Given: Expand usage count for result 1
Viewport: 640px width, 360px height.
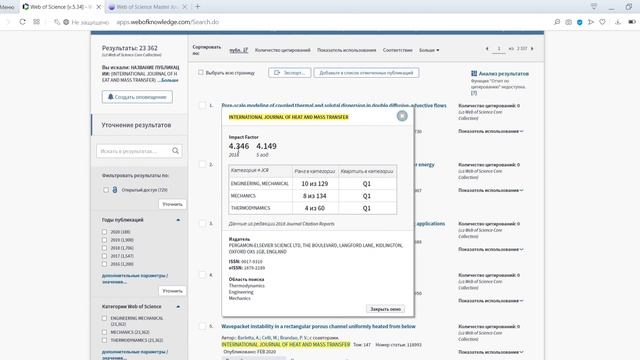Looking at the screenshot, I should (x=491, y=131).
